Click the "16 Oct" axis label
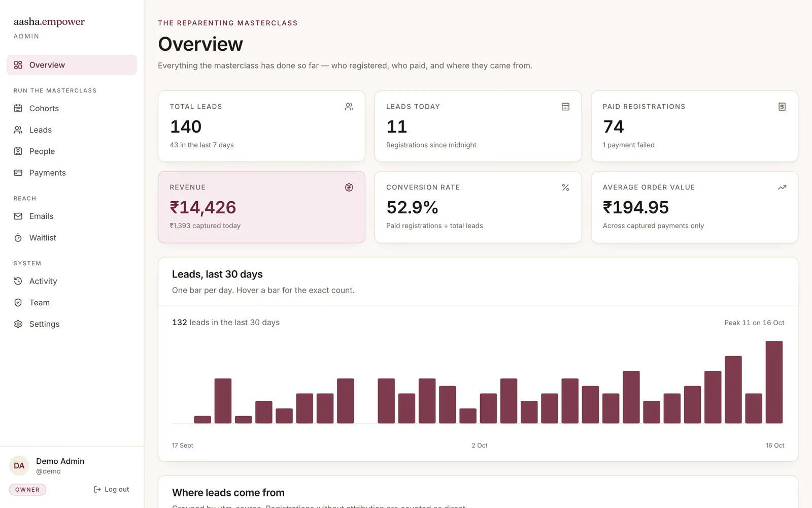The width and height of the screenshot is (812, 508). click(x=775, y=446)
